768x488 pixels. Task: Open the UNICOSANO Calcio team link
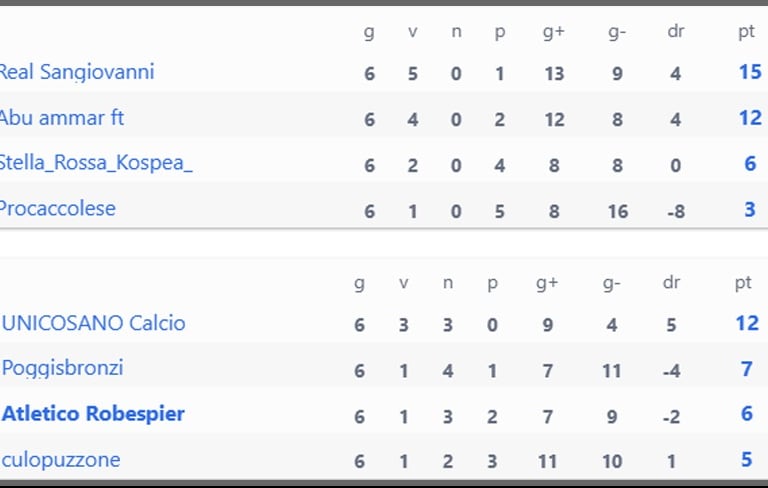click(94, 323)
